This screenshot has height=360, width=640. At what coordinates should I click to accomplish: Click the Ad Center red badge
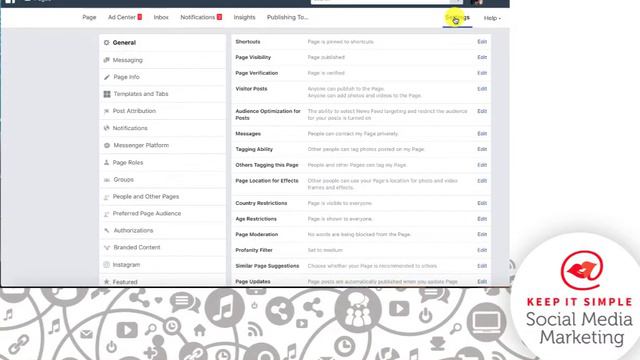pos(140,17)
